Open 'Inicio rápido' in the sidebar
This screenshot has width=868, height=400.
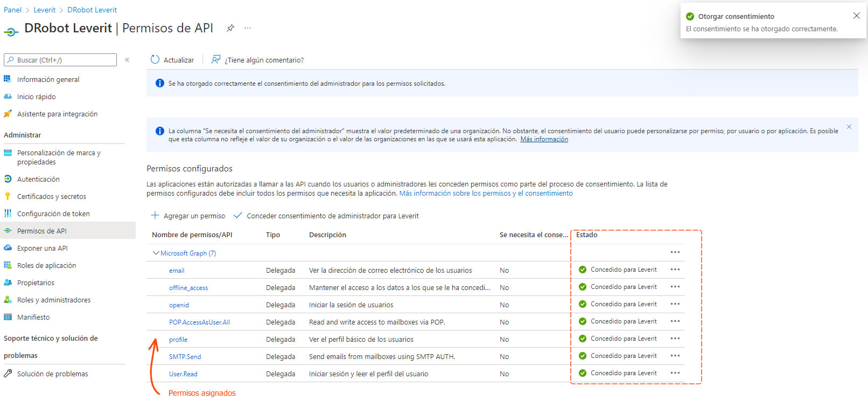(x=36, y=96)
